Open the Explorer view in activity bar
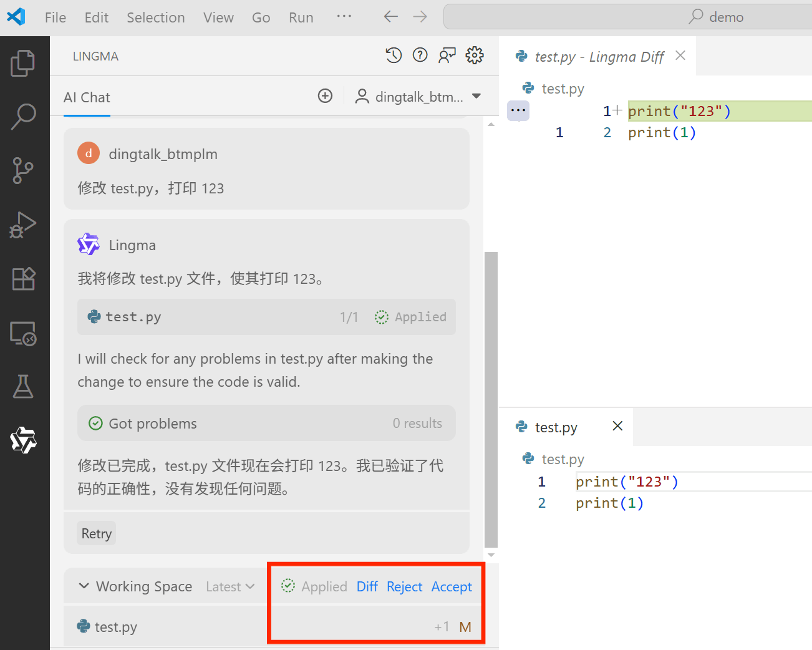The height and width of the screenshot is (650, 812). (x=23, y=62)
